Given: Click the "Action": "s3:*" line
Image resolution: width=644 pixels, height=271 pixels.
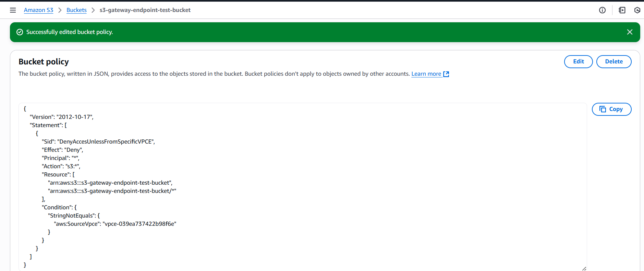Looking at the screenshot, I should (61, 166).
